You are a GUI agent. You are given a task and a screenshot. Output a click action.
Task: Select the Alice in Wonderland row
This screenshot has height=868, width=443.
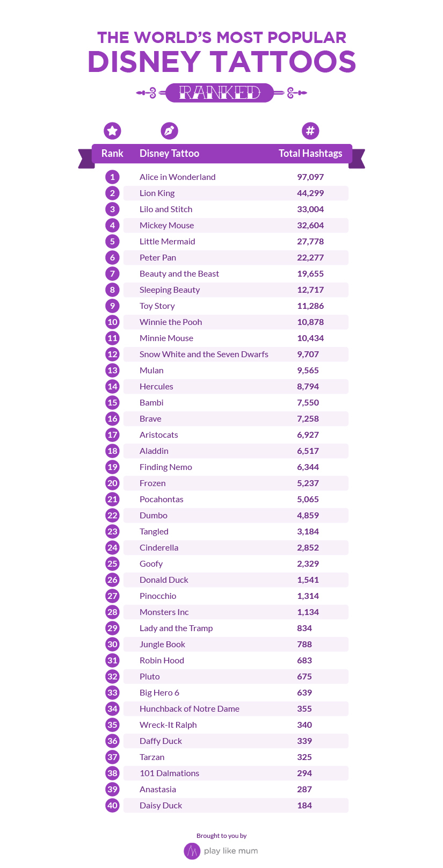pyautogui.click(x=227, y=177)
